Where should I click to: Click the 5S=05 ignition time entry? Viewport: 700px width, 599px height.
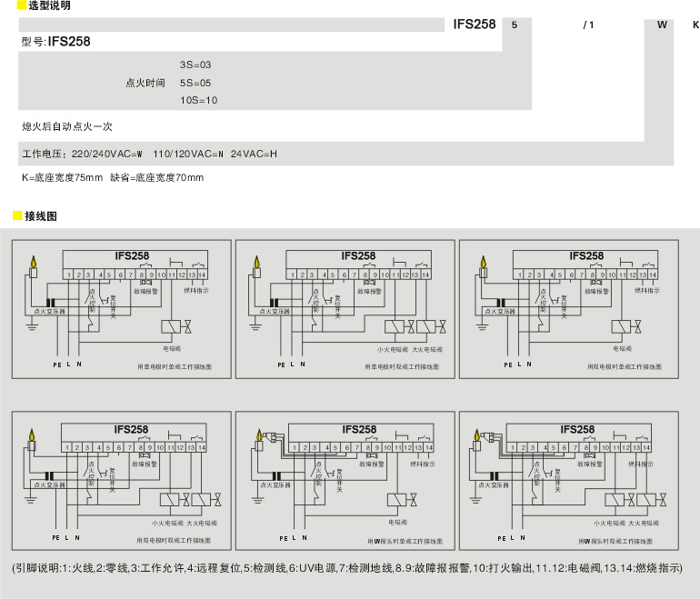[x=195, y=83]
